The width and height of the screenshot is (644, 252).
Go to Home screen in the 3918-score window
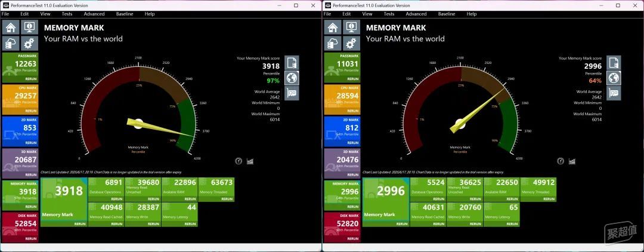[x=11, y=27]
